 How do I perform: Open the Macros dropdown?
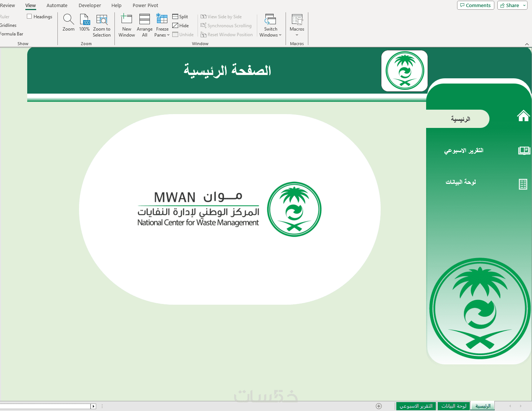tap(297, 25)
